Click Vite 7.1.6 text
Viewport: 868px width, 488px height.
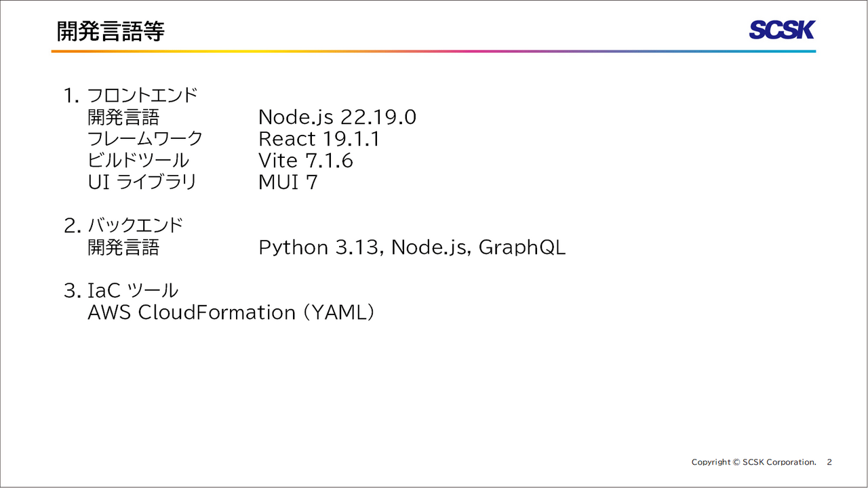tap(305, 161)
